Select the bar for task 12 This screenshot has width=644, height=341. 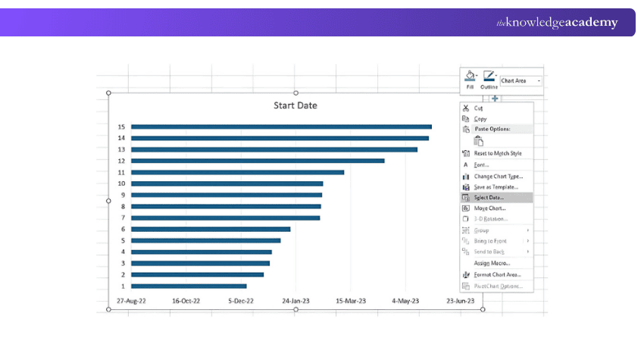click(x=258, y=161)
